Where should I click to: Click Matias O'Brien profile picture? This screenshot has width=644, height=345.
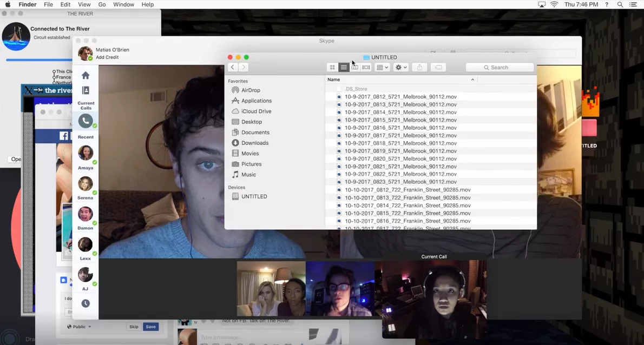click(x=85, y=54)
